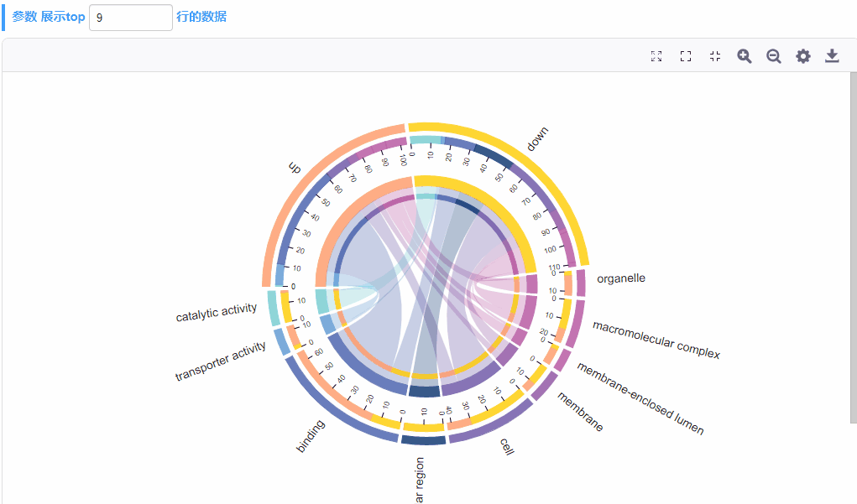This screenshot has height=504, width=857.
Task: Click the 'transporter activity' chart label
Action: (x=220, y=361)
